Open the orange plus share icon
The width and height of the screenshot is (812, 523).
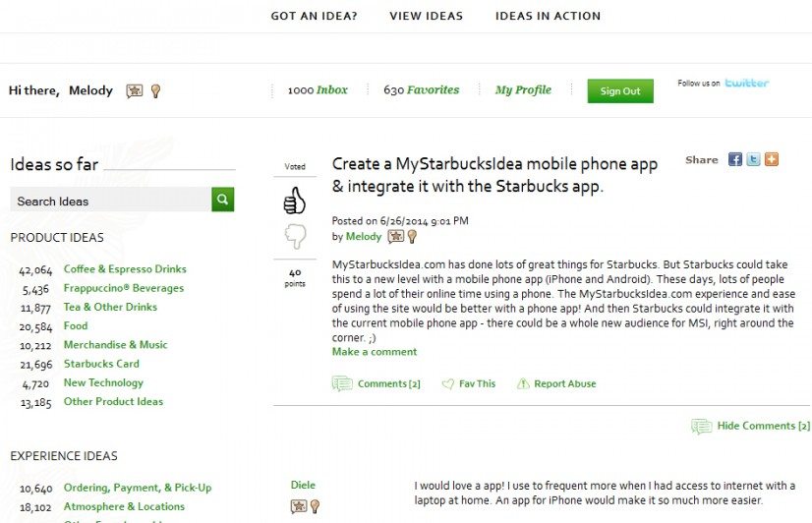[x=772, y=159]
